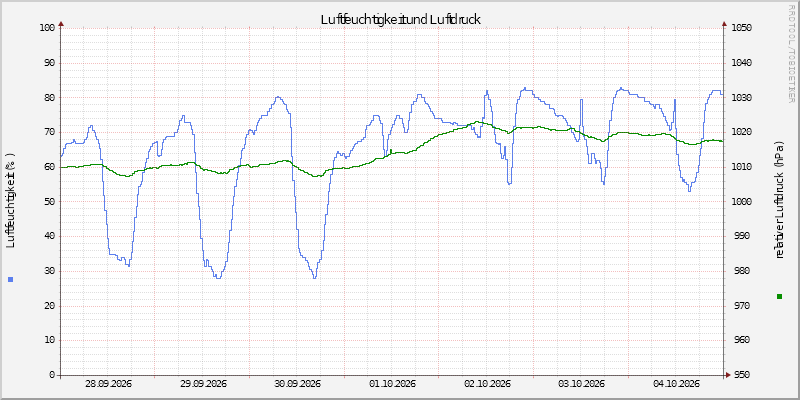The height and width of the screenshot is (400, 800).
Task: Click the left axis value 10
Action: pyautogui.click(x=49, y=341)
